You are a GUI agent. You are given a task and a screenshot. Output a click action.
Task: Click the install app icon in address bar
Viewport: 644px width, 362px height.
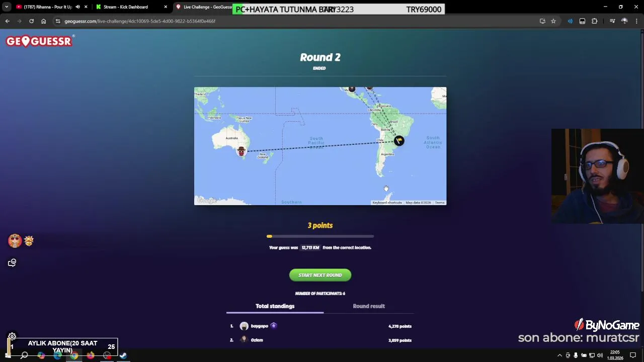542,21
